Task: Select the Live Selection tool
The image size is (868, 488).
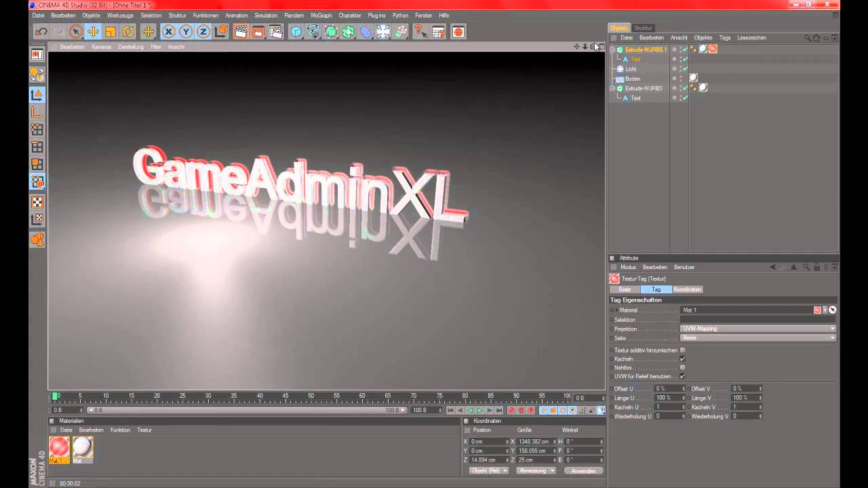Action: [x=76, y=32]
